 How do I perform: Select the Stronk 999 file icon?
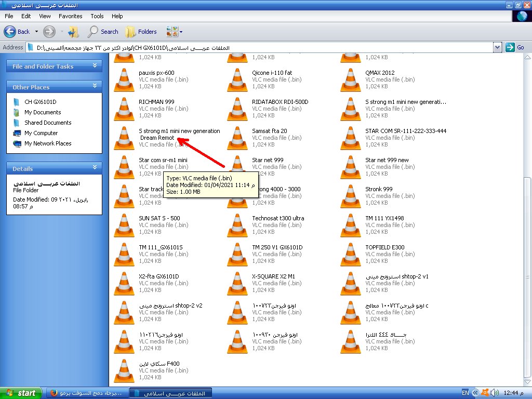[x=351, y=196]
